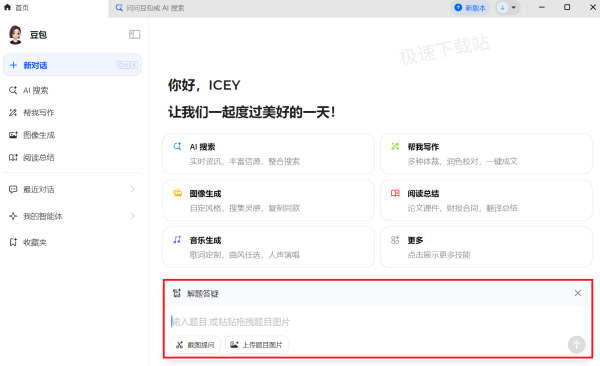
Task: Click the 收藏夹 bookmark icon
Action: tap(13, 242)
